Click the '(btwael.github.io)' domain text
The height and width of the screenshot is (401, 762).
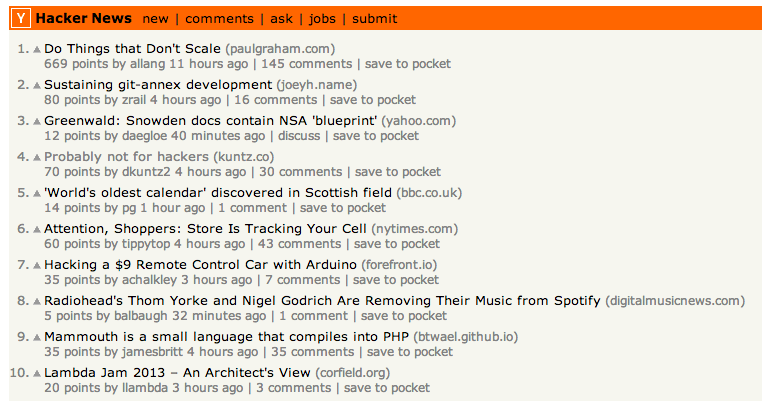(466, 337)
